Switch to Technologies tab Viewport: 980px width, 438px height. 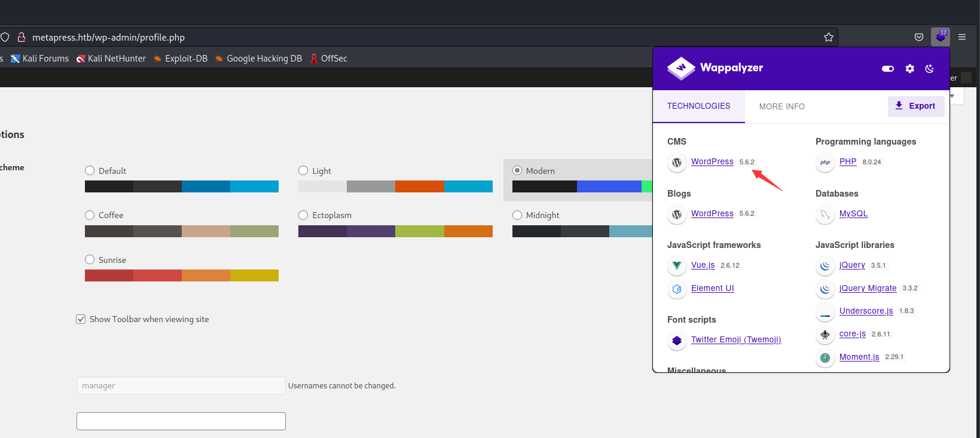[699, 106]
